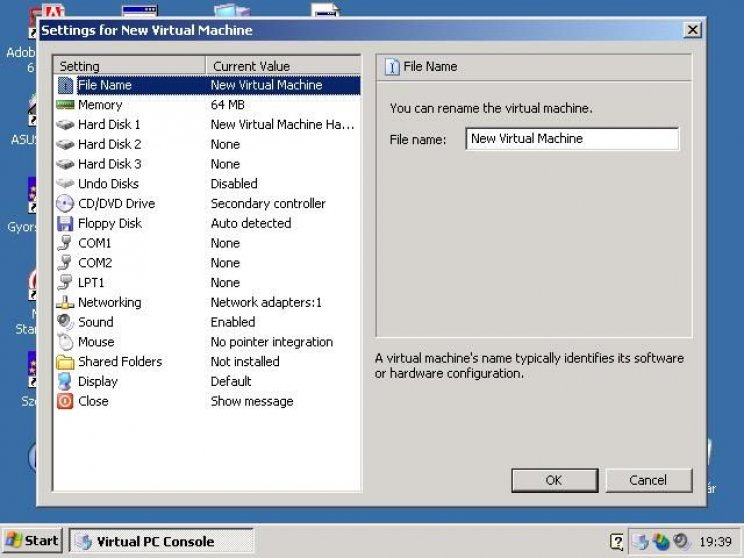Select the LPT1 setting
The width and height of the screenshot is (744, 558).
[207, 283]
